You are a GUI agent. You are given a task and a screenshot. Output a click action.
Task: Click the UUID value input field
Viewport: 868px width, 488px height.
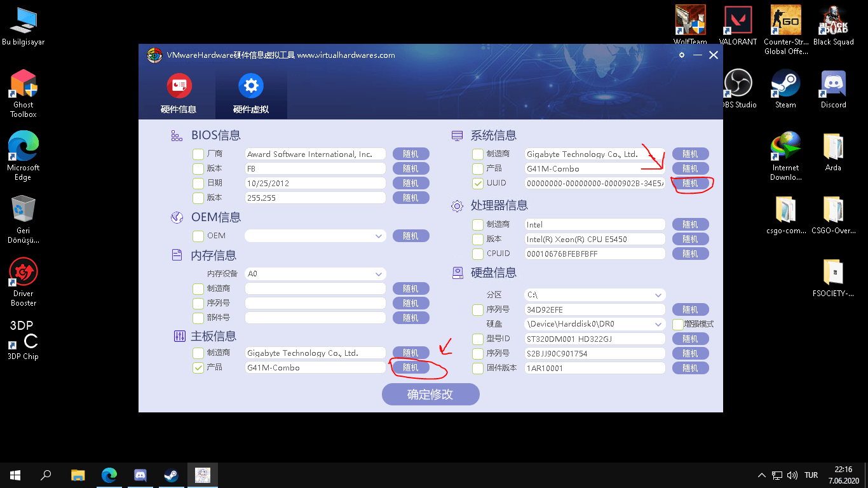[x=595, y=184]
